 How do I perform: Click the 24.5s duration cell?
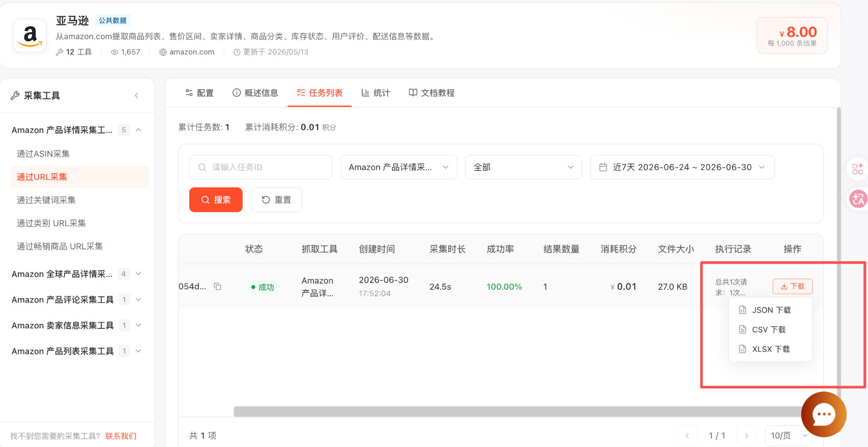click(440, 287)
